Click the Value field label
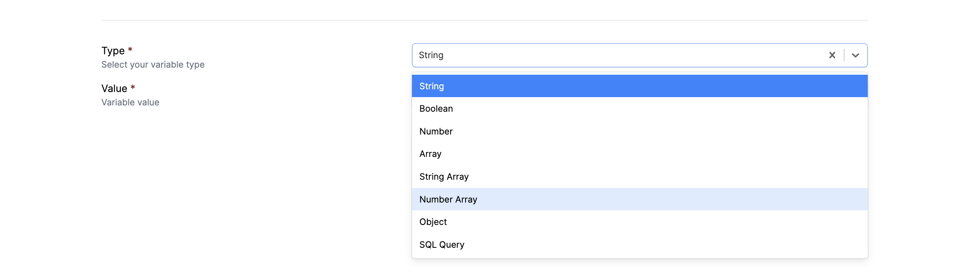Image resolution: width=980 pixels, height=280 pixels. point(114,88)
